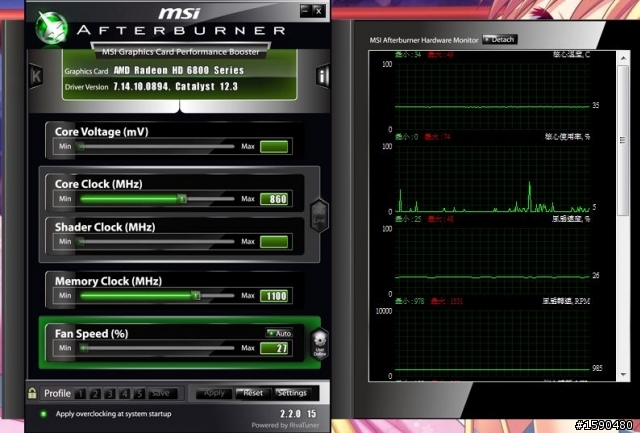Image resolution: width=640 pixels, height=433 pixels.
Task: Click the hardware monitor scrollbar thumb
Action: (623, 140)
